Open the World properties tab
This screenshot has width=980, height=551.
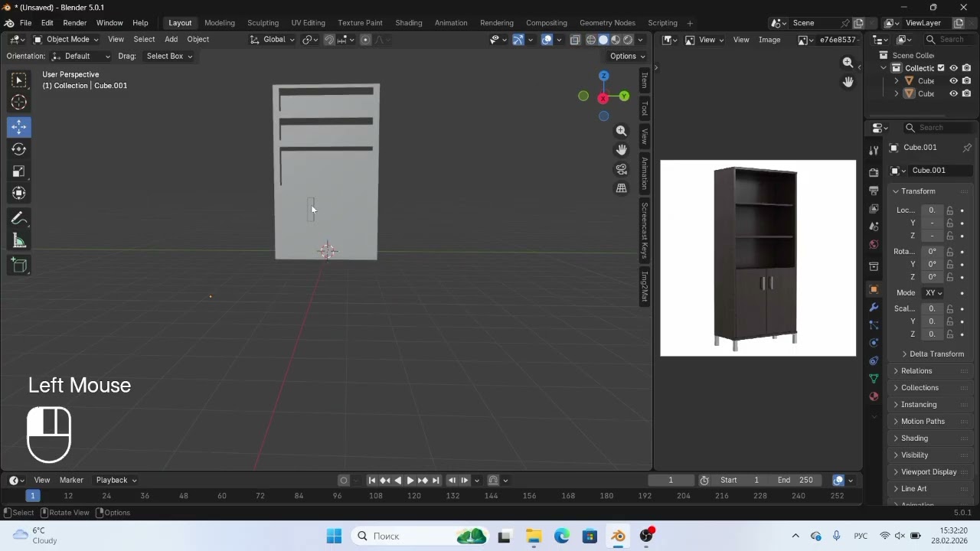click(x=874, y=245)
